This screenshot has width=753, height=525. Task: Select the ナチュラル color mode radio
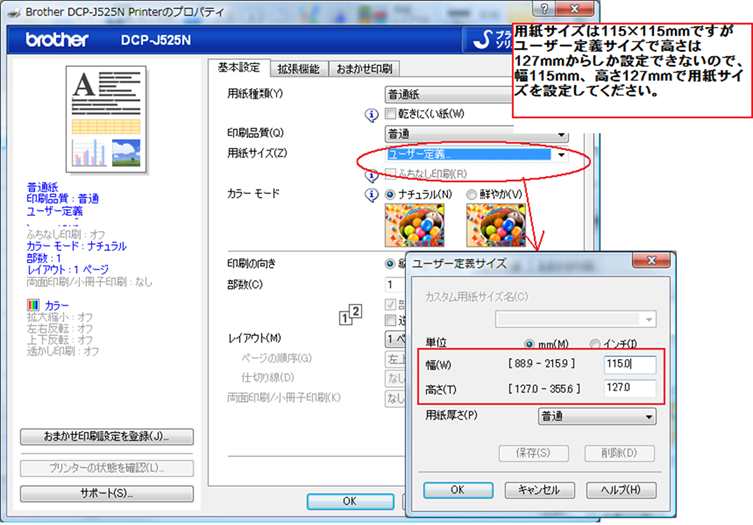pyautogui.click(x=390, y=195)
